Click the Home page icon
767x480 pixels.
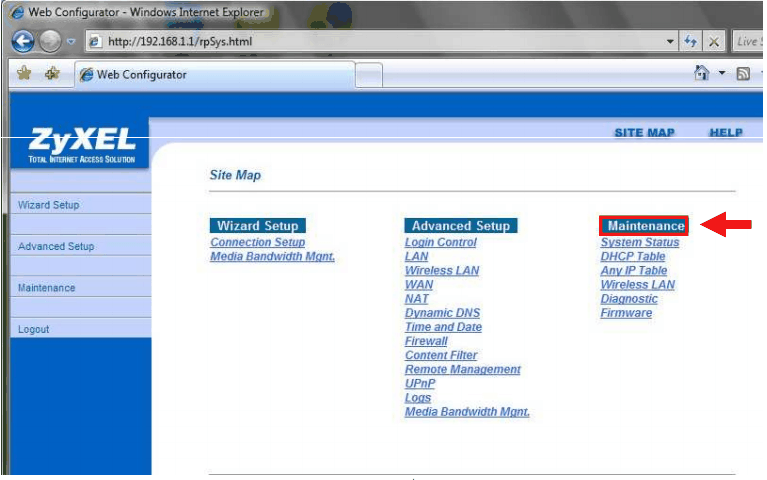point(702,74)
